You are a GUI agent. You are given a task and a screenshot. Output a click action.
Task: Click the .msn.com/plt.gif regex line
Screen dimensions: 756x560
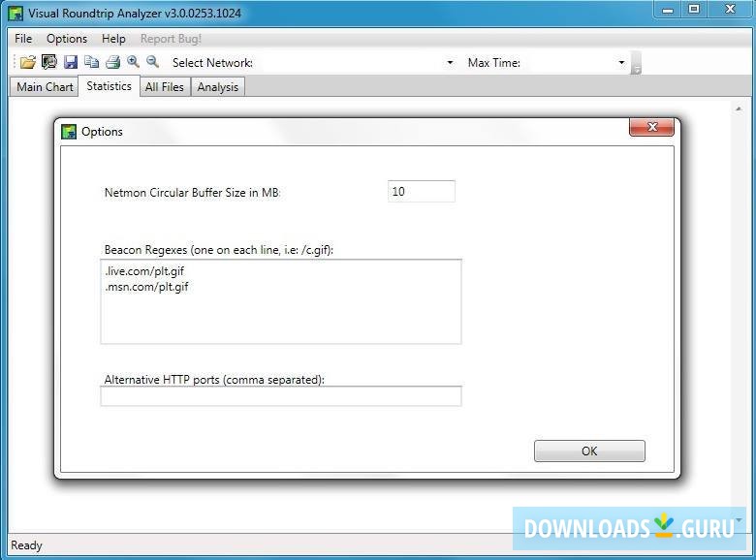pyautogui.click(x=146, y=287)
